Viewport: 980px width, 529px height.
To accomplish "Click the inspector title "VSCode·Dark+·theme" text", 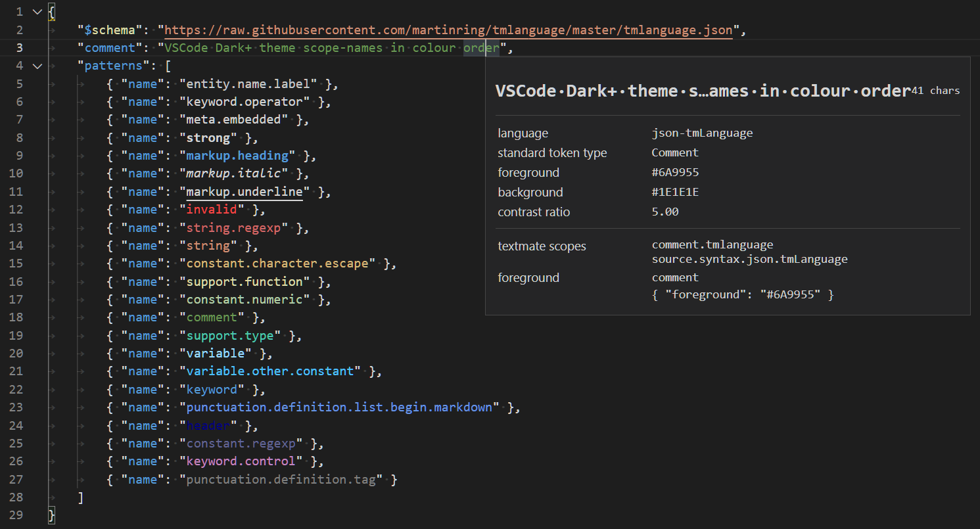I will click(586, 91).
